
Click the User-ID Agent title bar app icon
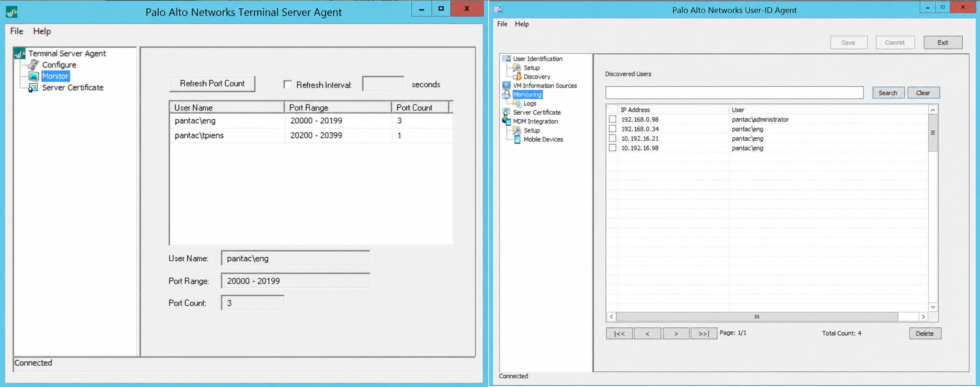click(498, 9)
